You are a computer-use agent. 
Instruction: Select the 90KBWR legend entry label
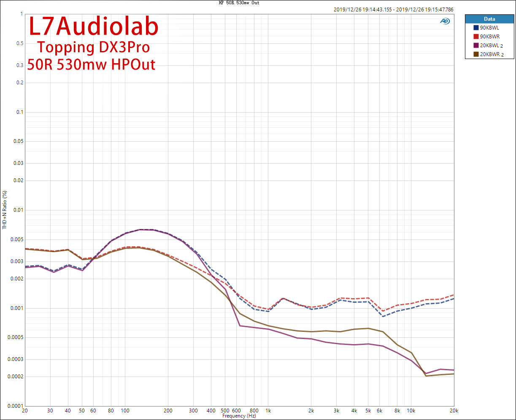pyautogui.click(x=490, y=37)
